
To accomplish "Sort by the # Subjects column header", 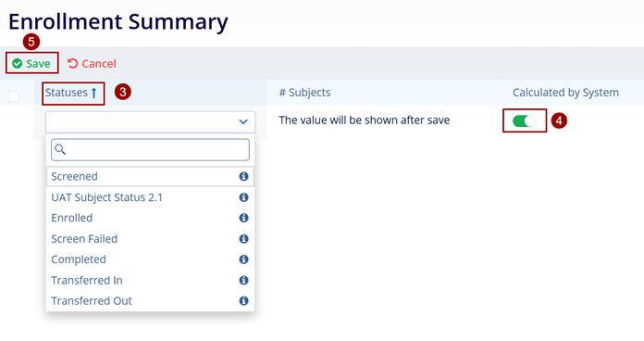I will 304,93.
